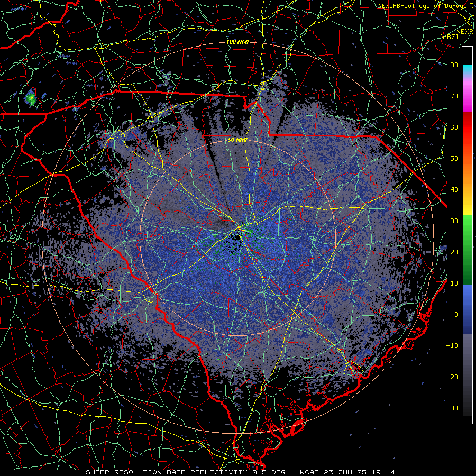The height and width of the screenshot is (476, 476).
Task: Select the 80 value on the dBZ scale
Action: [x=454, y=65]
